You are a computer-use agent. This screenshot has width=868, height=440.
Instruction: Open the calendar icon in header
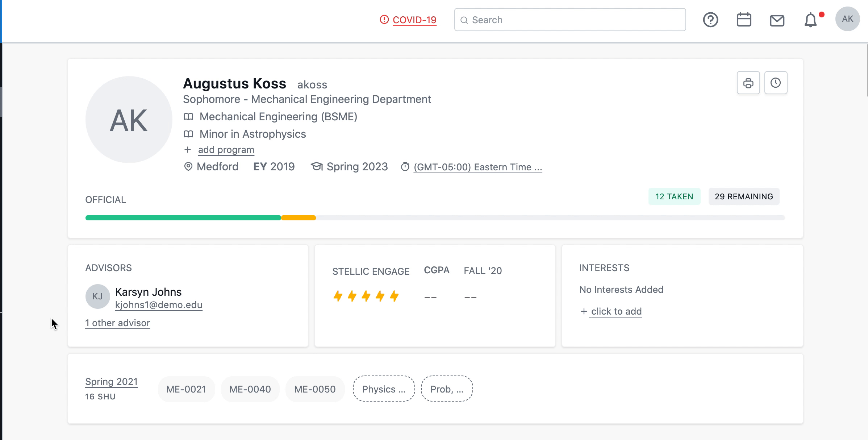[744, 20]
